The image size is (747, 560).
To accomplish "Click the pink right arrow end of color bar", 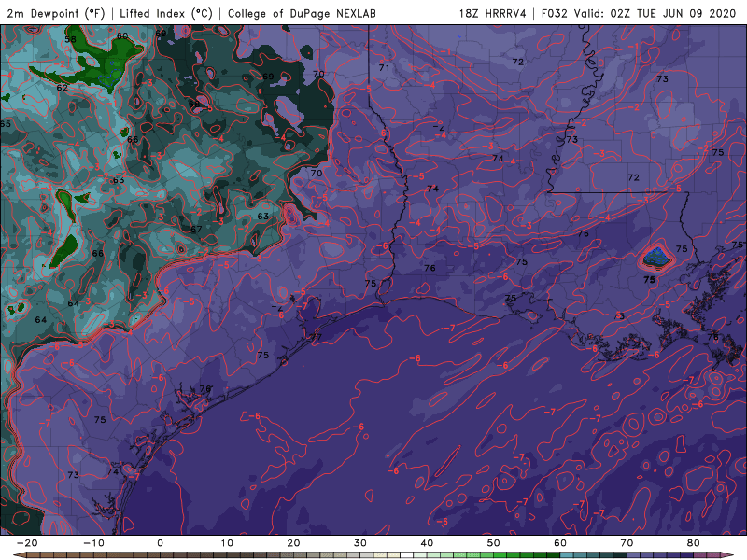I will pyautogui.click(x=727, y=555).
